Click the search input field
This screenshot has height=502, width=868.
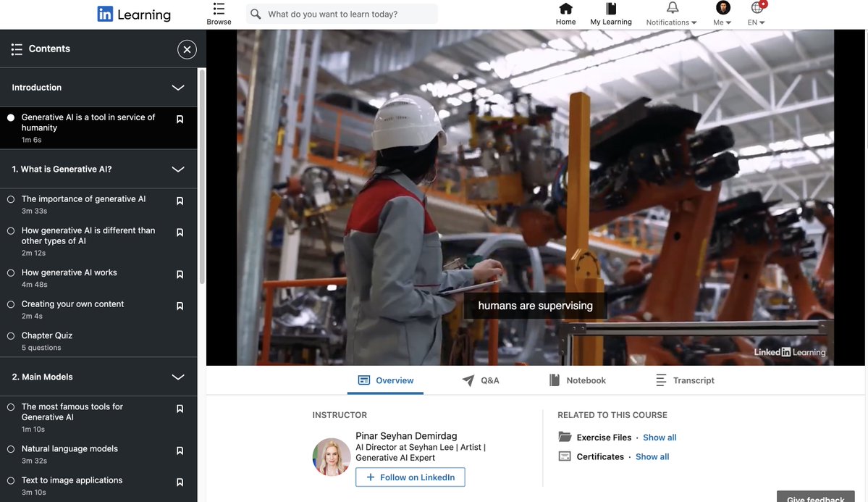point(347,14)
